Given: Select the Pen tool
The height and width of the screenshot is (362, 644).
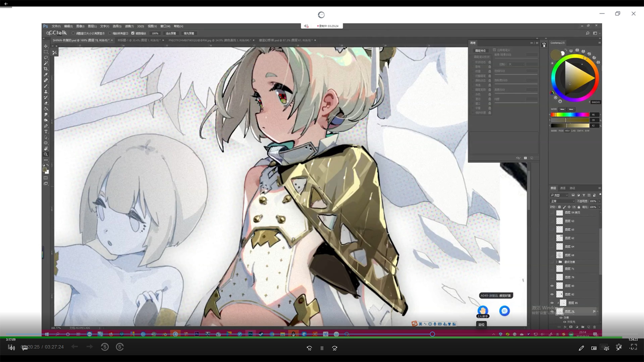Looking at the screenshot, I should 46,126.
